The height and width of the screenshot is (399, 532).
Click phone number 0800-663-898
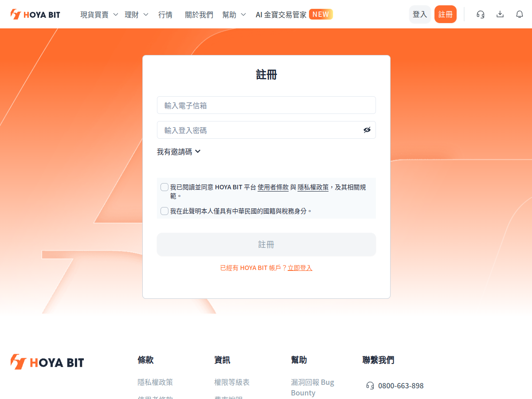[x=401, y=386]
